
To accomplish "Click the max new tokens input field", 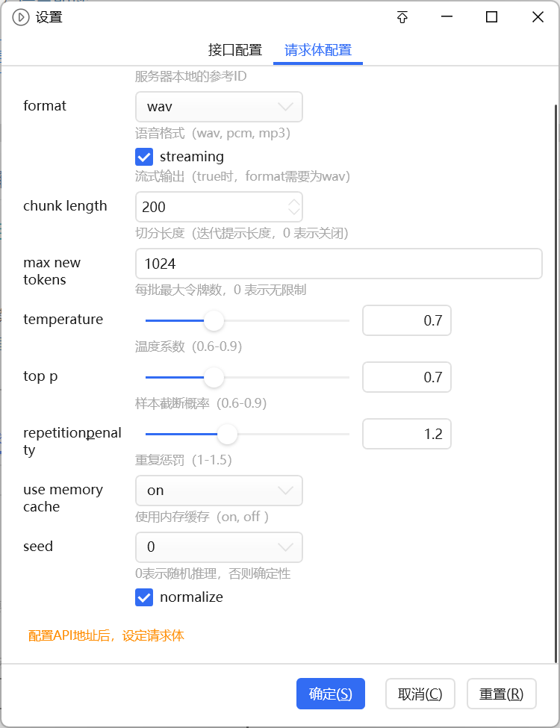I will 339,264.
